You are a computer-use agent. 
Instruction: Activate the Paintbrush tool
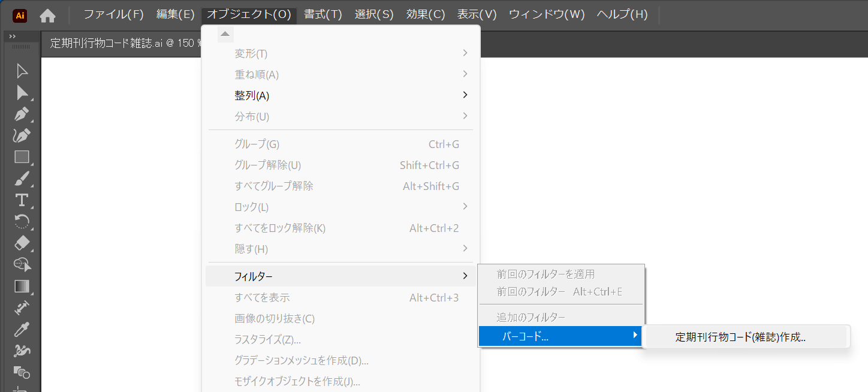pos(22,179)
